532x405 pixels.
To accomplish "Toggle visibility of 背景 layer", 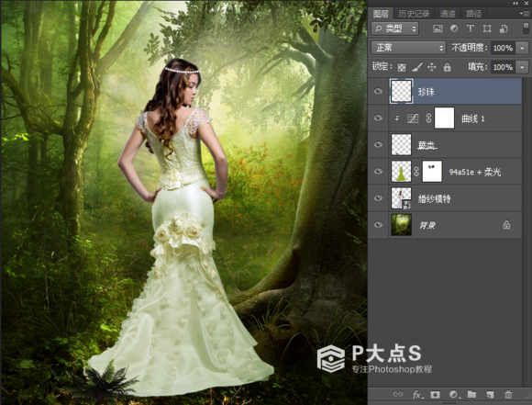I will pos(378,225).
